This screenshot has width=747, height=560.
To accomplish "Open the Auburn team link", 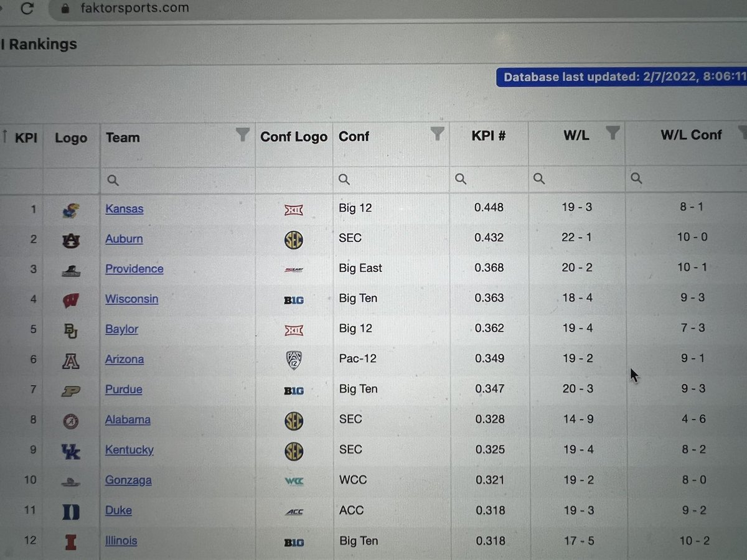I will point(124,239).
